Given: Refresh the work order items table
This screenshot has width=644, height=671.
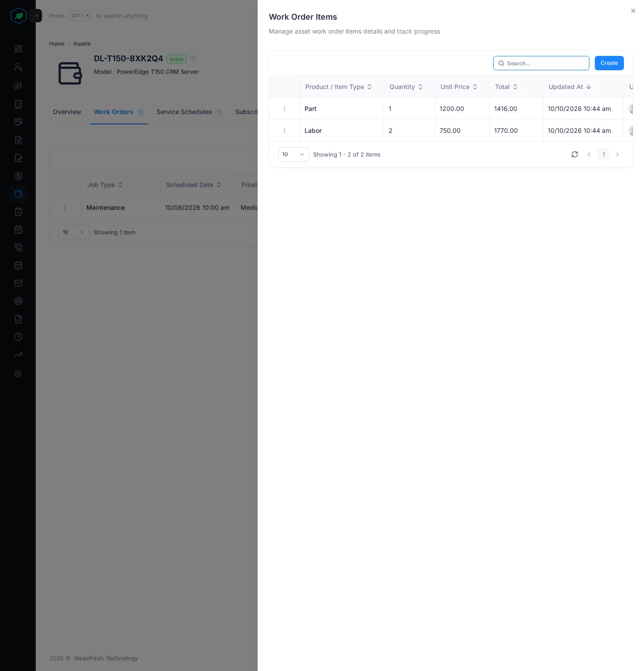Looking at the screenshot, I should pyautogui.click(x=575, y=154).
